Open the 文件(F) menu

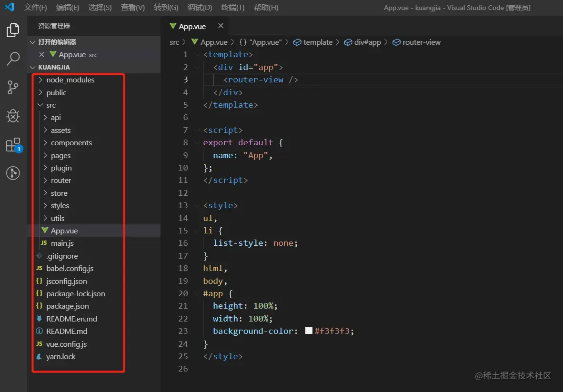tap(35, 7)
